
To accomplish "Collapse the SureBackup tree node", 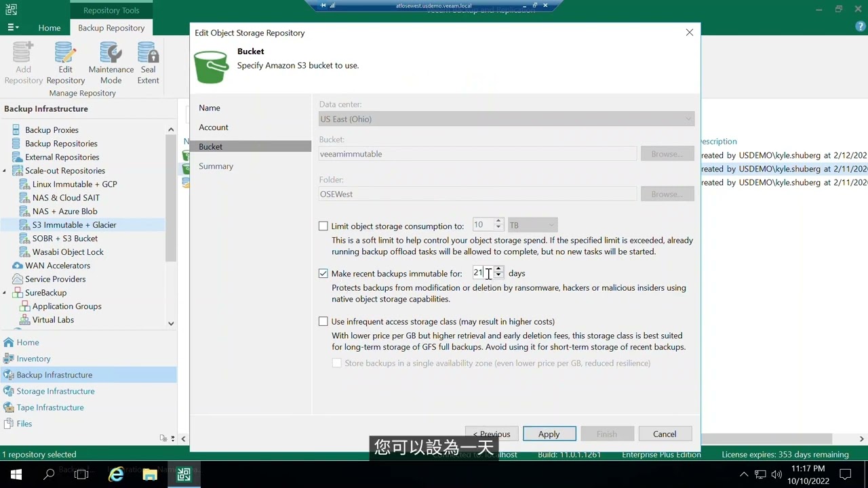I will 4,293.
